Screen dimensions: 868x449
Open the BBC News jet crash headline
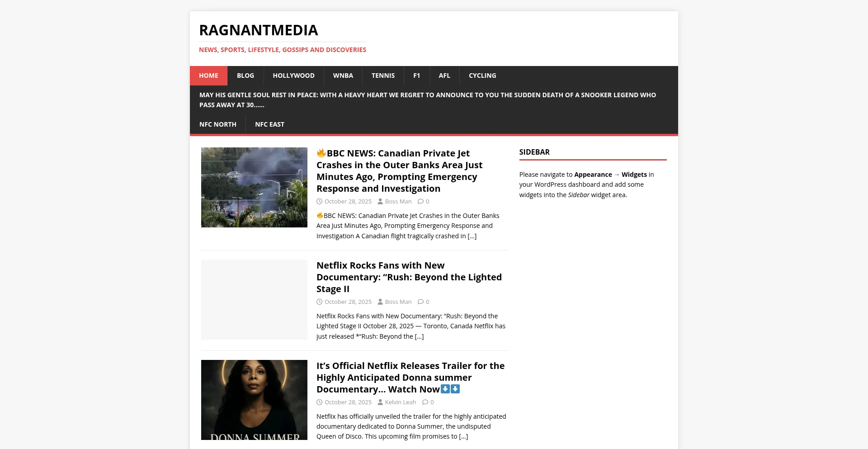[x=399, y=171]
